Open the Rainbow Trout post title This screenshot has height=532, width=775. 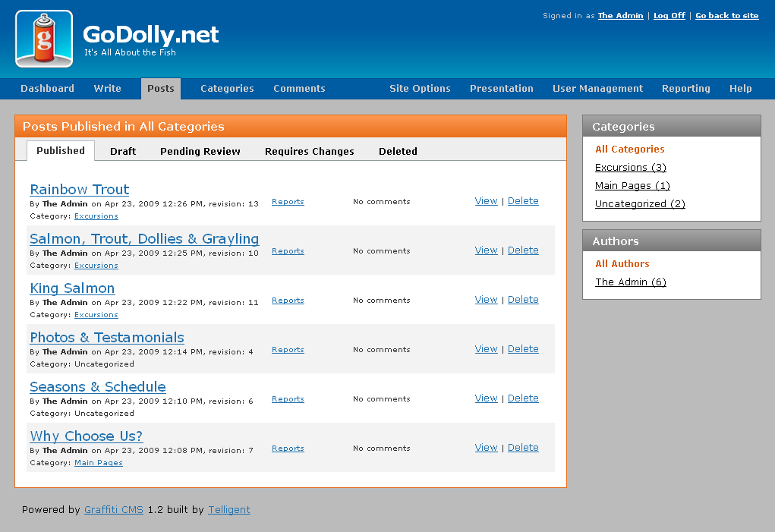click(x=80, y=190)
